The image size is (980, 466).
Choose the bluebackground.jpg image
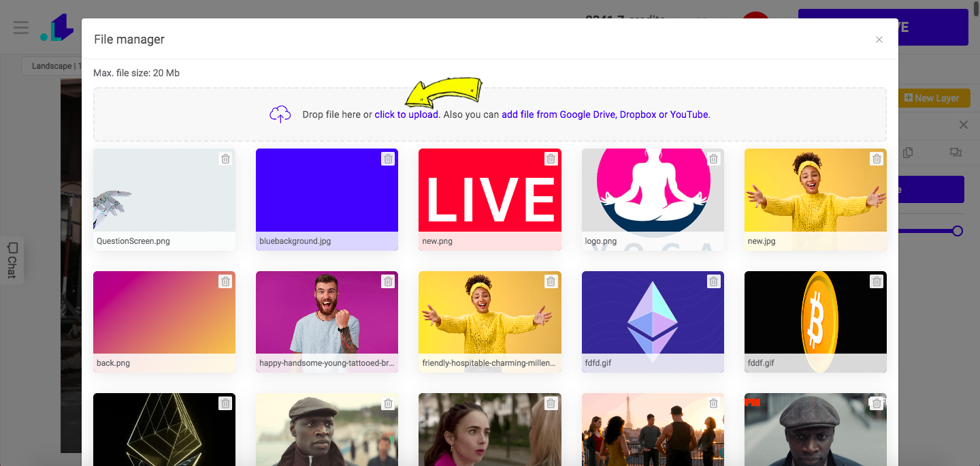(327, 200)
